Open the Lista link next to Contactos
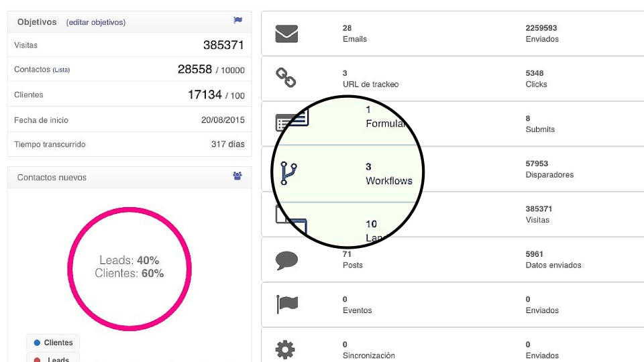 (61, 70)
